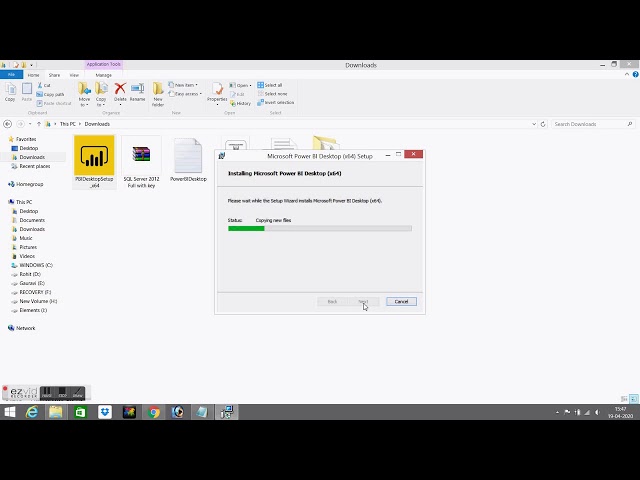Screen dimensions: 640x480
Task: Click the Edit command in ribbon
Action: pyautogui.click(x=237, y=94)
